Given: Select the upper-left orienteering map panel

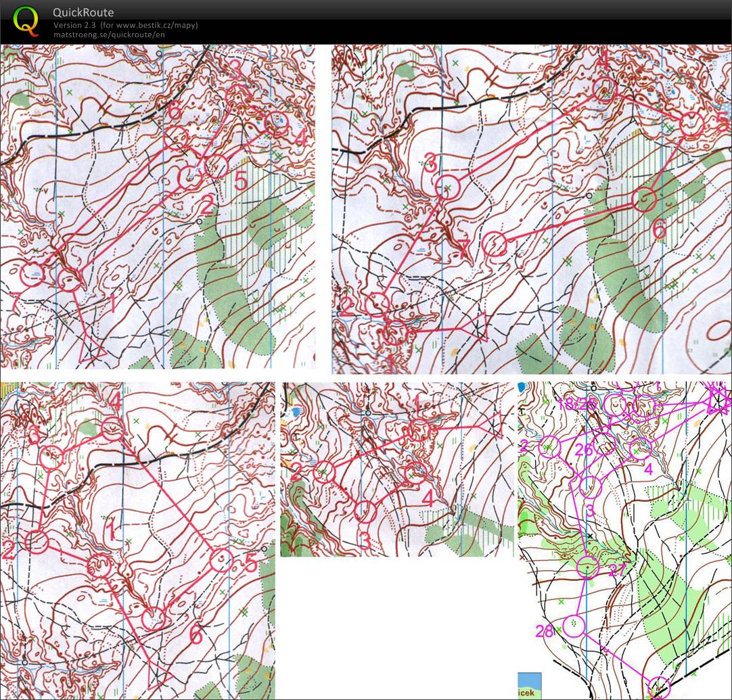Looking at the screenshot, I should [x=158, y=207].
